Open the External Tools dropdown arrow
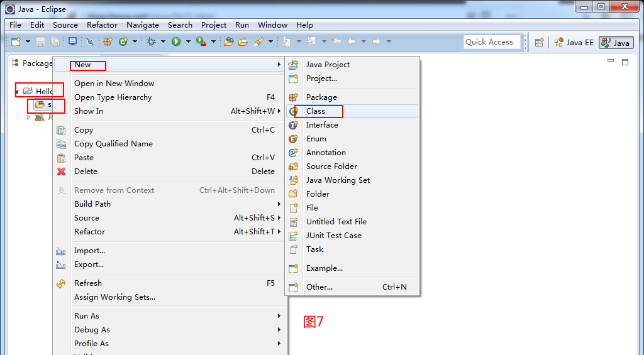The image size is (644, 355). click(213, 41)
